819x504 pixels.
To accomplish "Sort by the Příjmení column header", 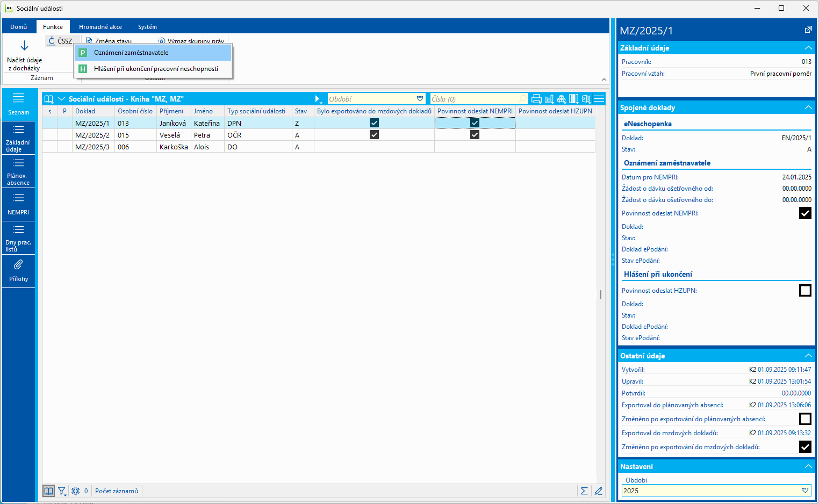I will [x=174, y=111].
